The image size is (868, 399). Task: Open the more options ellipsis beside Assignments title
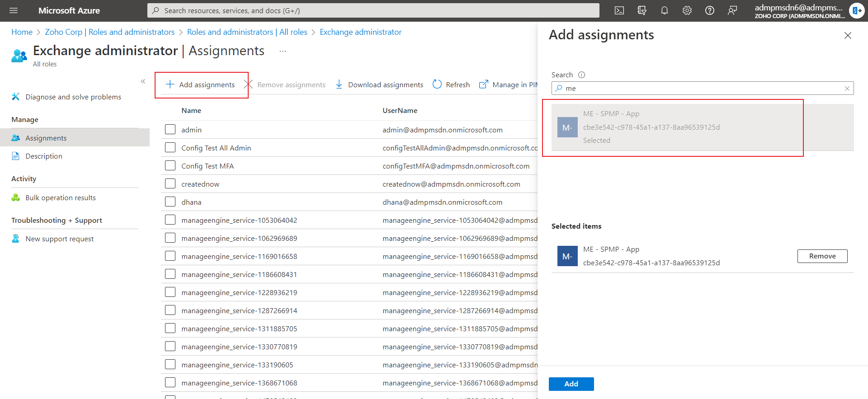[283, 51]
